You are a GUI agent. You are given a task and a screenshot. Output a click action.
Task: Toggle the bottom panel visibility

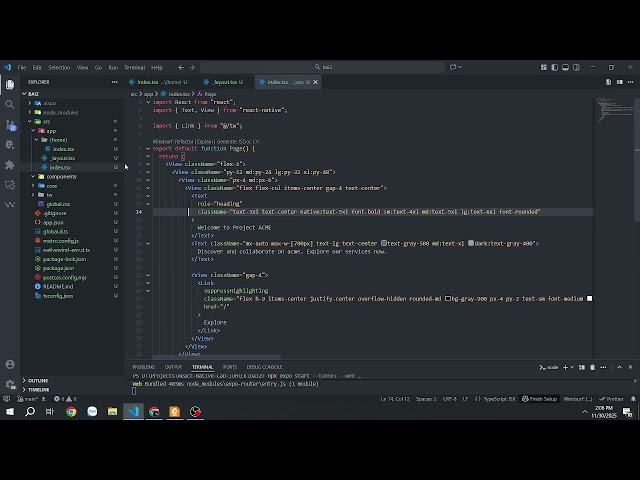pyautogui.click(x=565, y=67)
